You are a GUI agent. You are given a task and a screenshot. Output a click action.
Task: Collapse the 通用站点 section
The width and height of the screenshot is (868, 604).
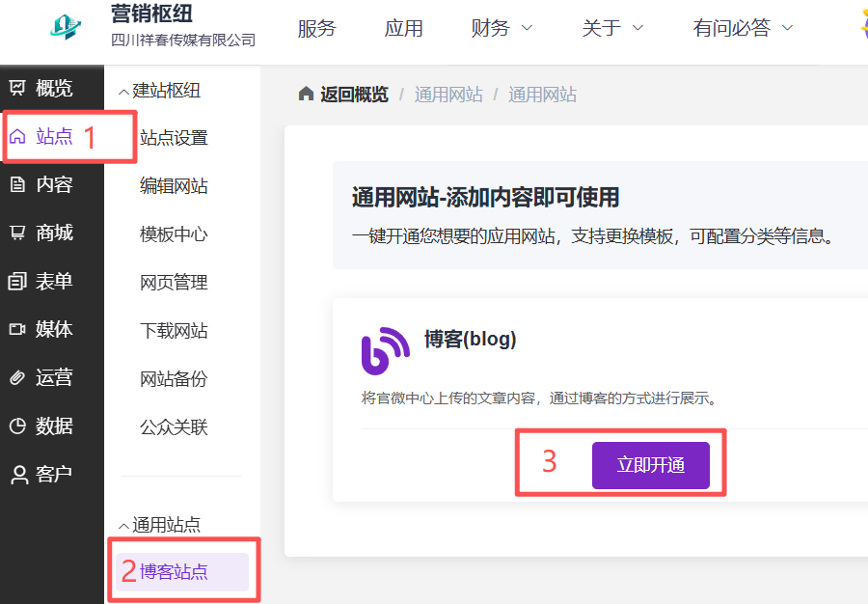point(123,526)
